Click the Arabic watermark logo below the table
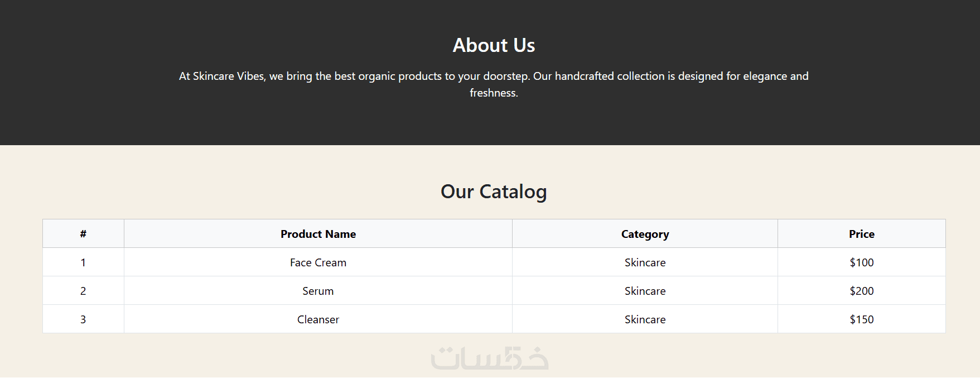The width and height of the screenshot is (980, 378). (490, 358)
